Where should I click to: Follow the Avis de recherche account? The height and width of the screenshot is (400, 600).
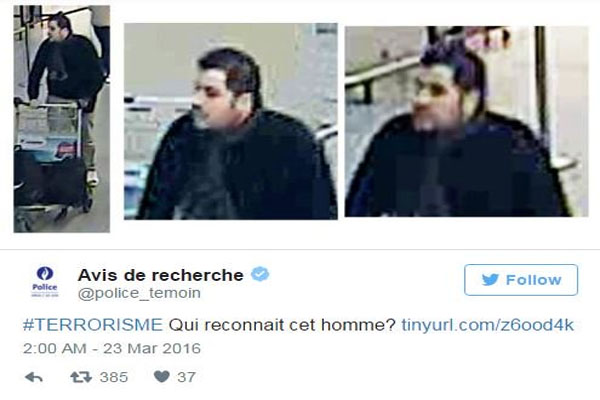click(x=521, y=280)
